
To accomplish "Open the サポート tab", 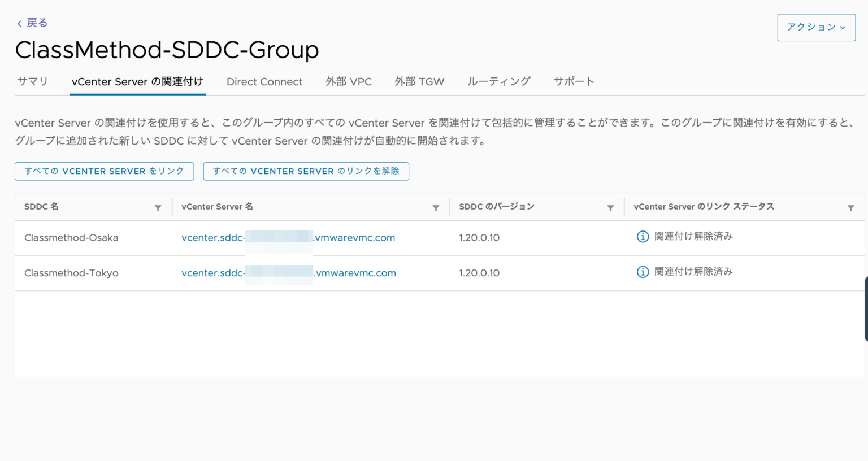I will click(574, 81).
